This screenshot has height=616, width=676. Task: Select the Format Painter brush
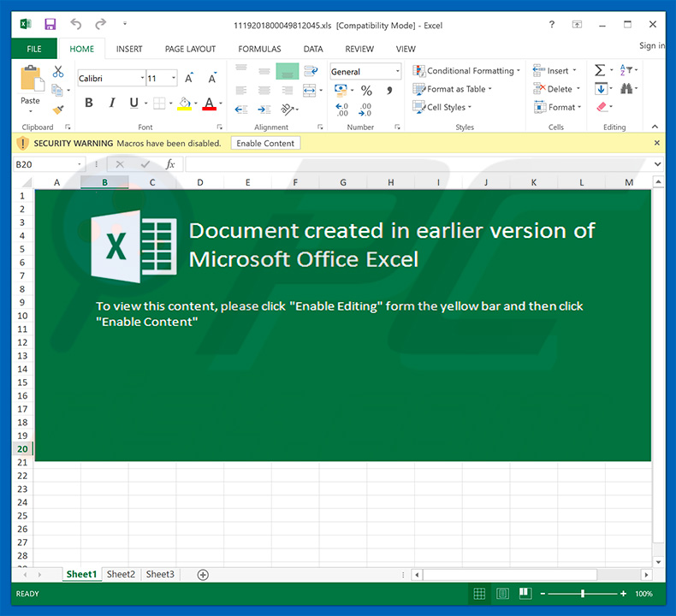pyautogui.click(x=58, y=110)
